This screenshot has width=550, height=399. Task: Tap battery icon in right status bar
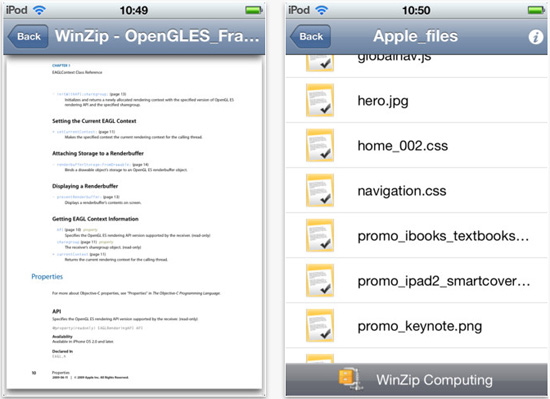pos(537,10)
